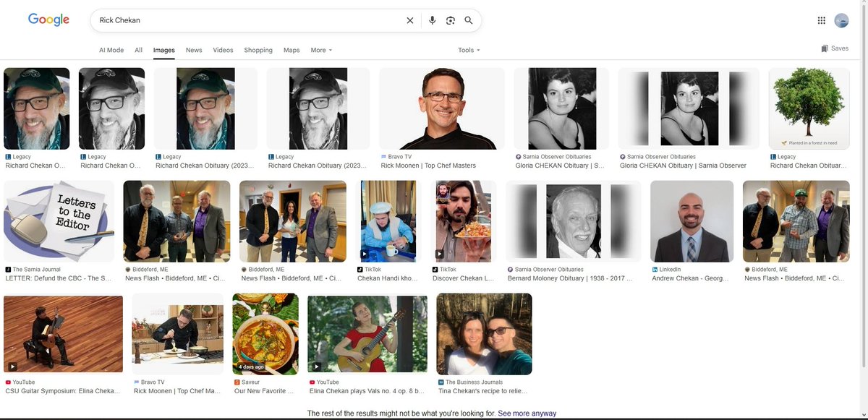868x420 pixels.
Task: Open the Google account avatar
Action: tap(841, 20)
